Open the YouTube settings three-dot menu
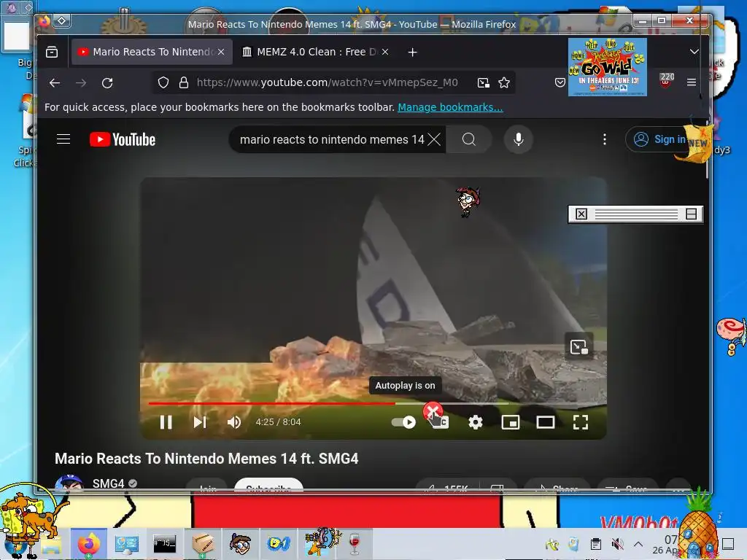Screen dimensions: 747x560 tap(605, 139)
